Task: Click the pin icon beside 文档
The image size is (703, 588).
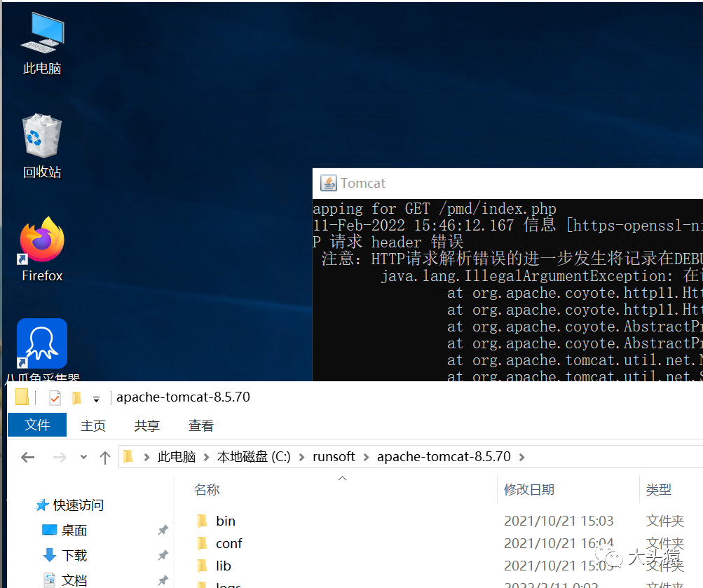Action: 163,580
